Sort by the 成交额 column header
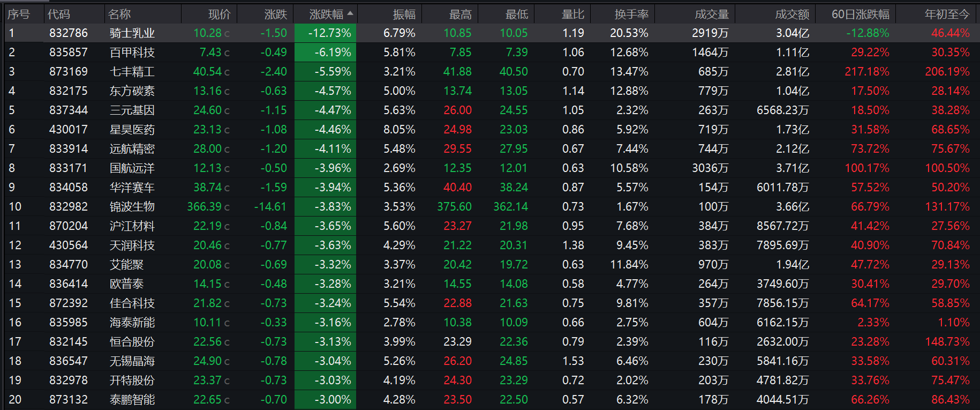The image size is (980, 410). click(793, 14)
